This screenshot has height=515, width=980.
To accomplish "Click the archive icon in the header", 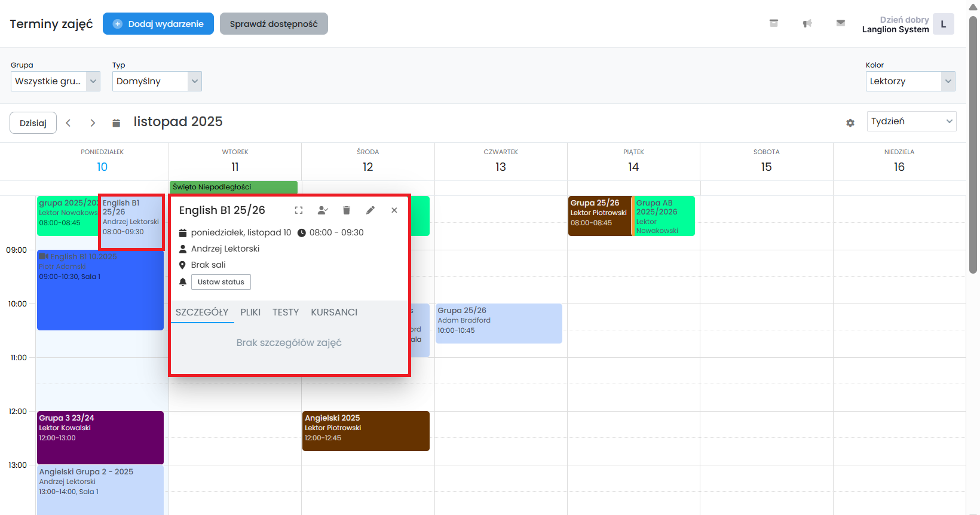I will point(774,23).
